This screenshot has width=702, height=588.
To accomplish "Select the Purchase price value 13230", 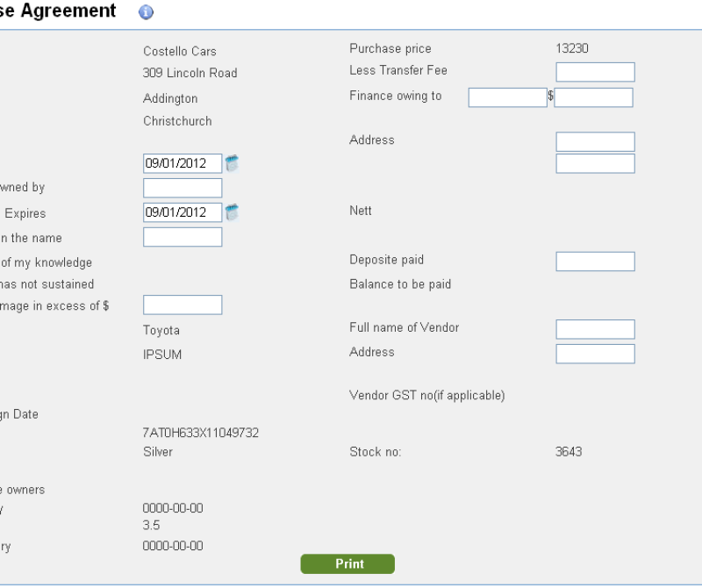I will pyautogui.click(x=572, y=48).
